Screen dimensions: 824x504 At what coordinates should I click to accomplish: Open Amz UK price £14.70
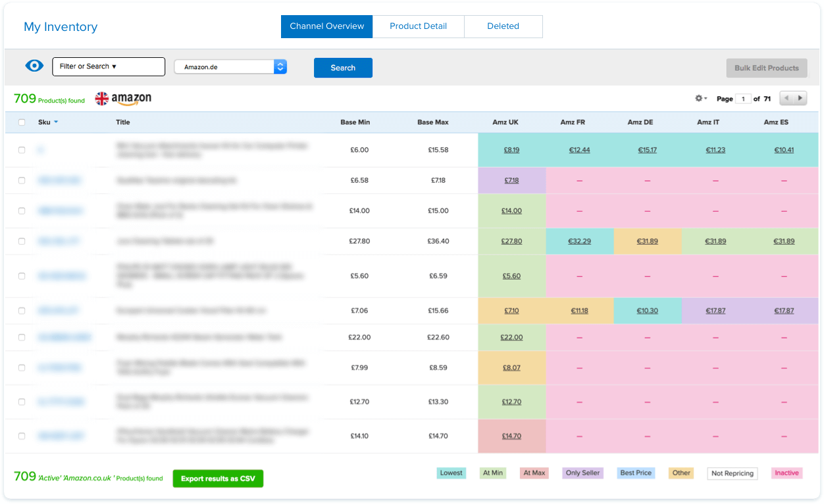coord(511,436)
